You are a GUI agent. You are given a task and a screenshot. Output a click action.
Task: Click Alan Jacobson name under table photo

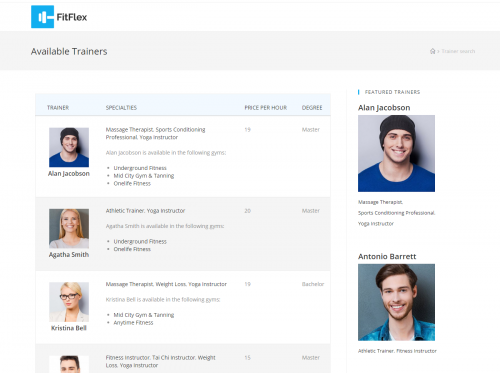click(69, 174)
